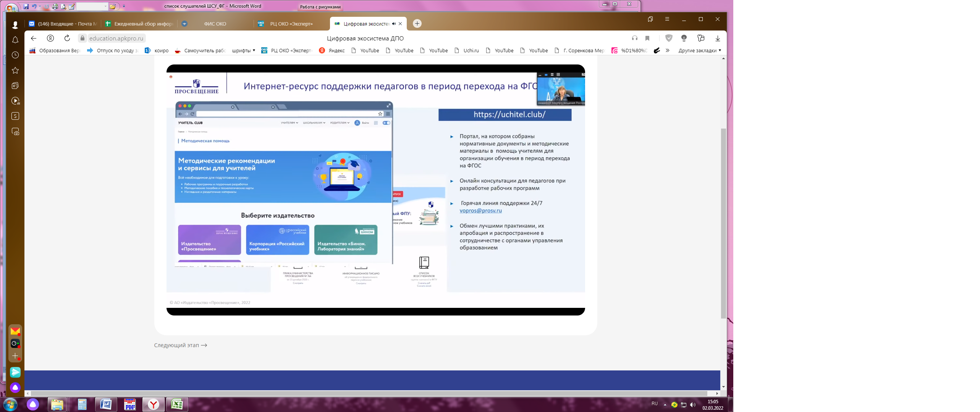Bookmark this page with the bookmark icon

(647, 38)
